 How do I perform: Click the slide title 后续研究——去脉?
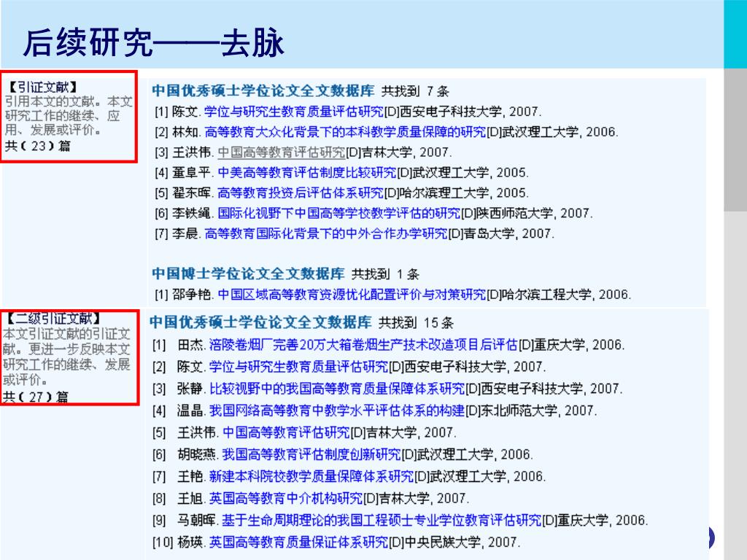coord(154,43)
